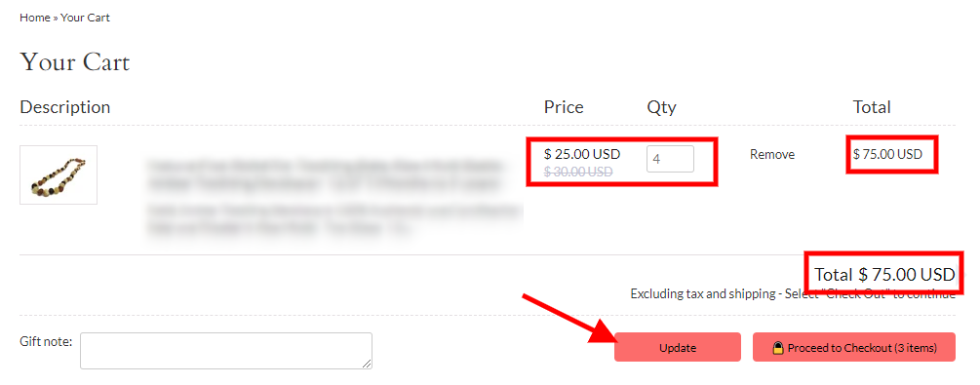Click the line item total $75.00 USD
980x385 pixels.
(x=887, y=154)
